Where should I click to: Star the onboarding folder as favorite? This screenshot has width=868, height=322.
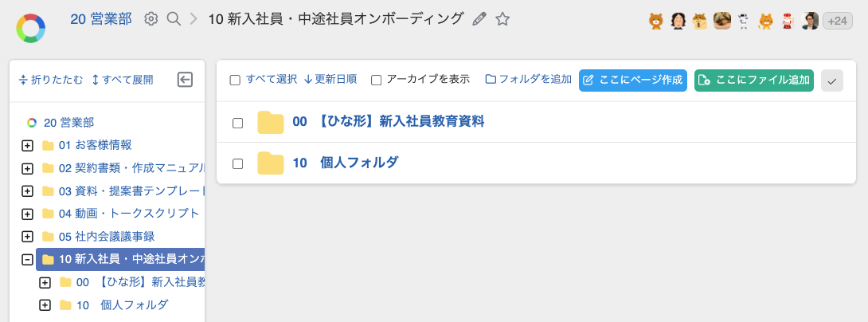[x=502, y=18]
